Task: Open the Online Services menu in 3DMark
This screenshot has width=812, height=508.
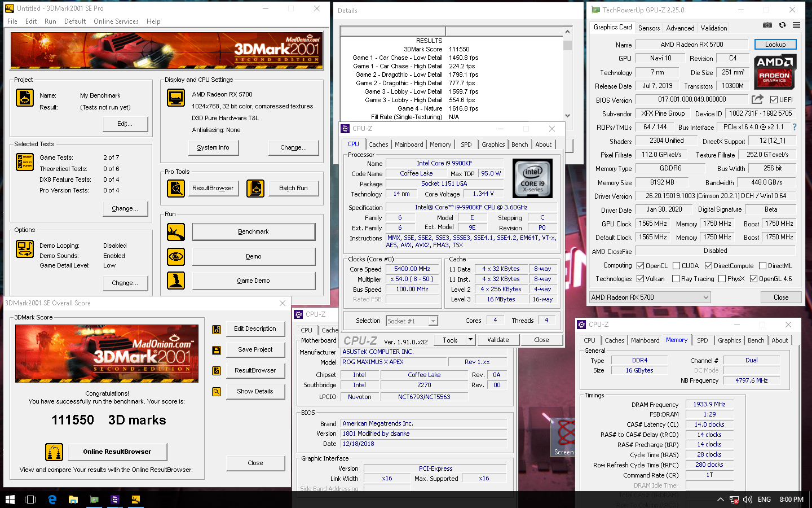Action: (116, 21)
